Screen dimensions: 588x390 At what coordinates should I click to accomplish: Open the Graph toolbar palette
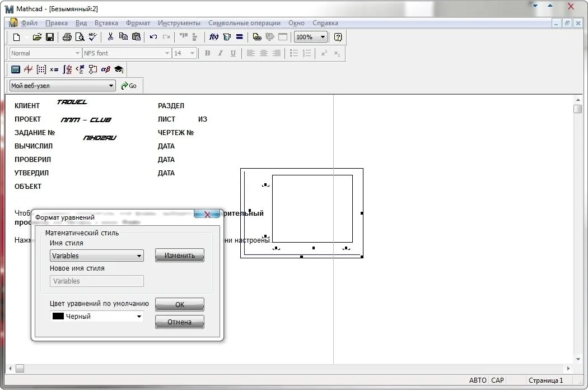point(28,69)
